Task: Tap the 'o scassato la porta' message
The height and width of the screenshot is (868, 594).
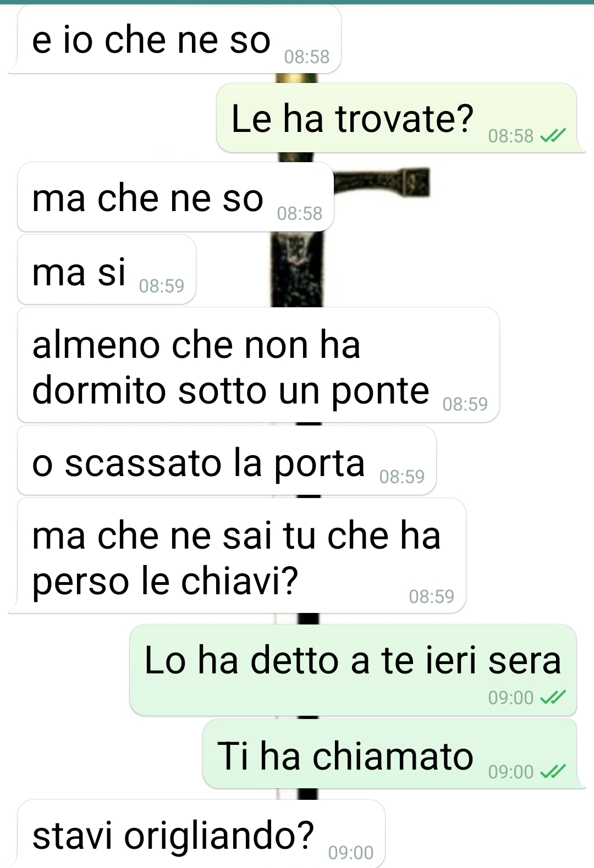Action: click(227, 460)
